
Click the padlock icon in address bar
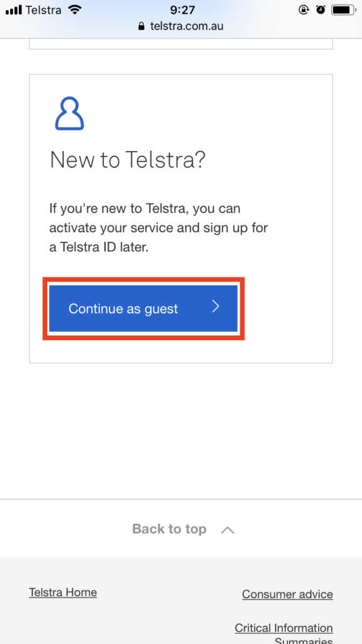[141, 26]
